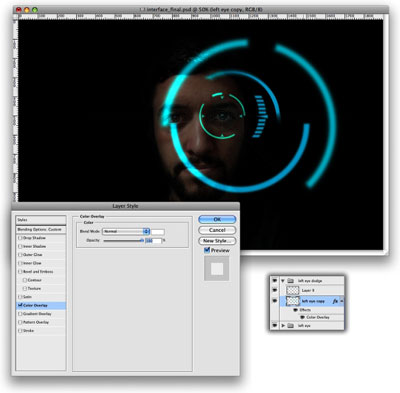Click the Layer 9 thumbnail

[x=293, y=290]
